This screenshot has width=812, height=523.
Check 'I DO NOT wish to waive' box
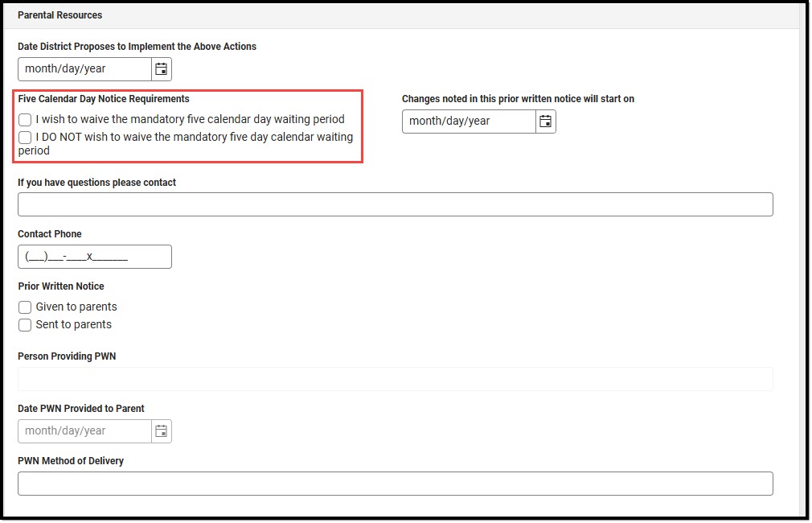(25, 138)
